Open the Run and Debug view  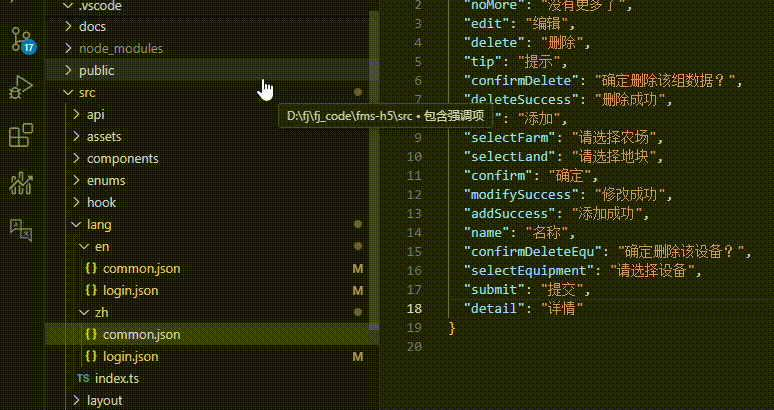(21, 87)
